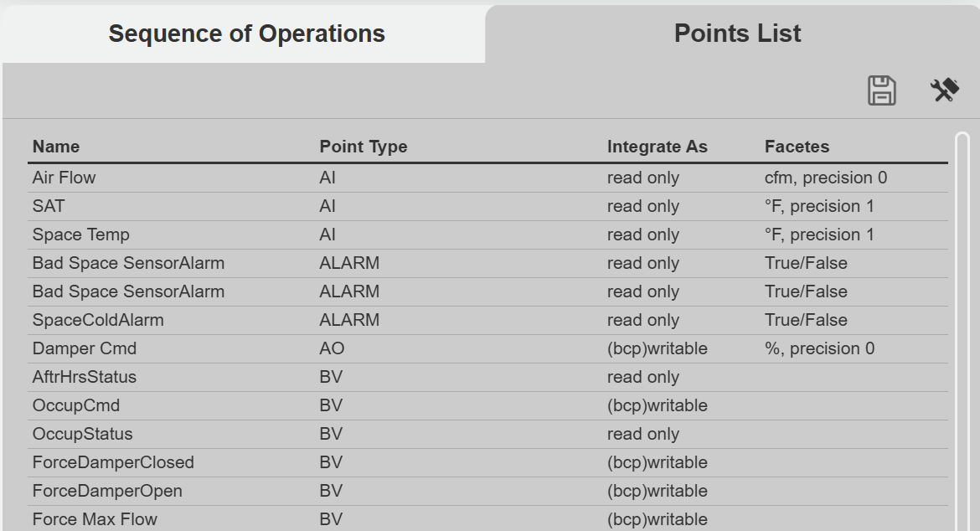Click the vertical scrollbar thumb
The width and height of the screenshot is (980, 531).
point(962,327)
